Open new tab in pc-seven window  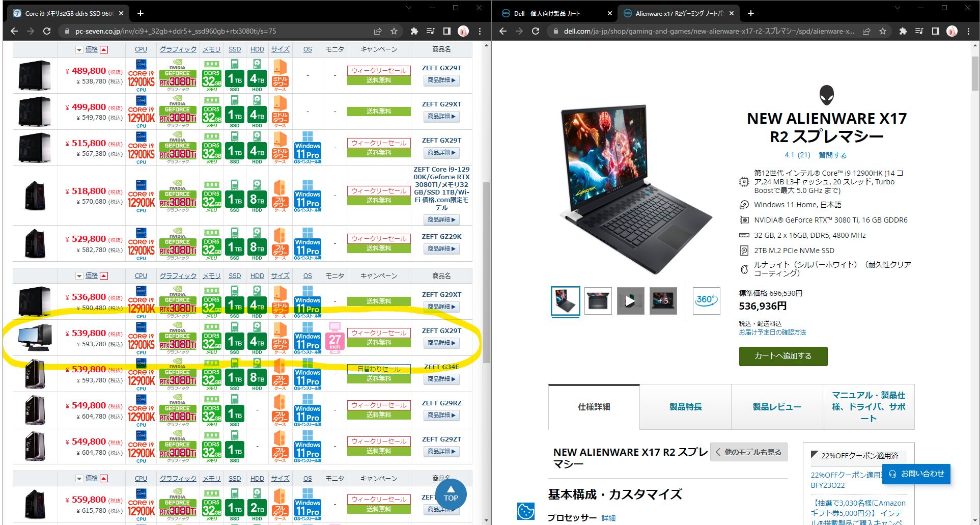click(141, 13)
